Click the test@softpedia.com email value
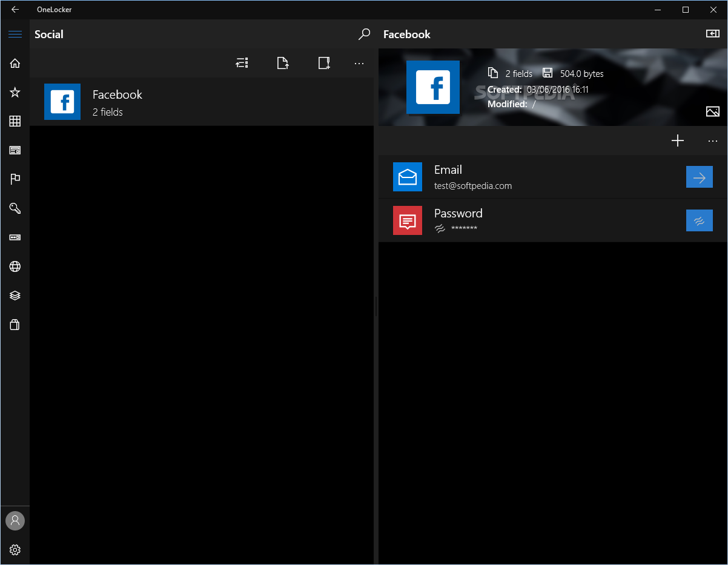 [x=473, y=186]
